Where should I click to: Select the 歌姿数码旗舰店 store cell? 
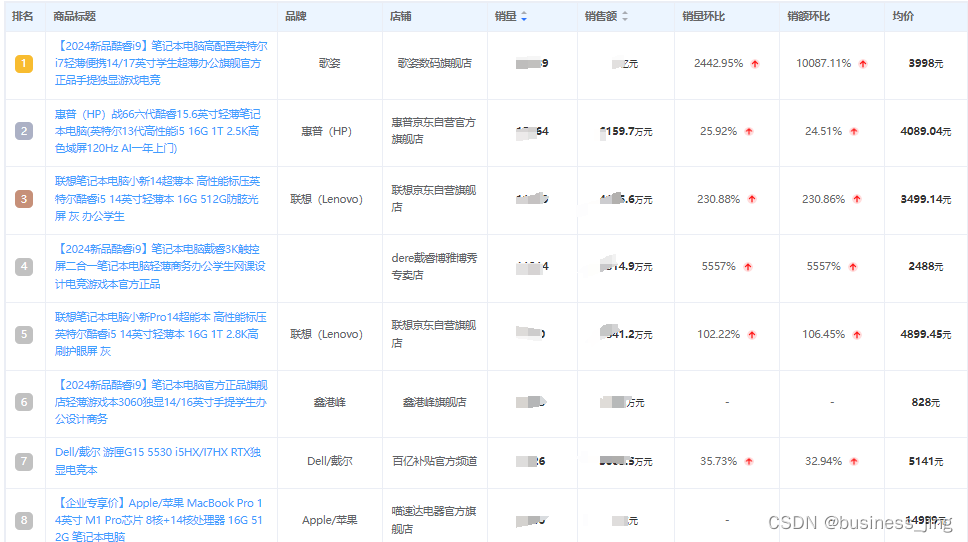[435, 63]
